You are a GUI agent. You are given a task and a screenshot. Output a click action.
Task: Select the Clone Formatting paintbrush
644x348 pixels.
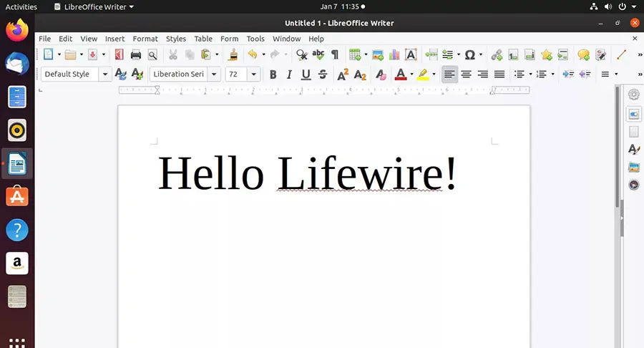click(x=233, y=54)
